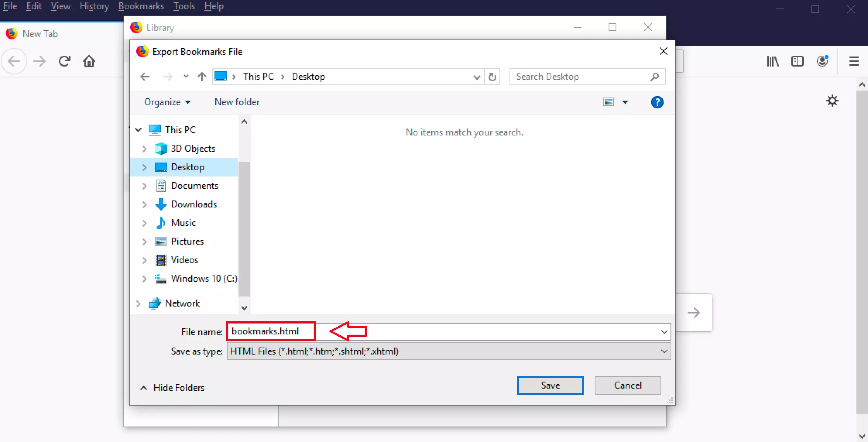Click the refresh folder icon
868x442 pixels.
click(x=492, y=76)
